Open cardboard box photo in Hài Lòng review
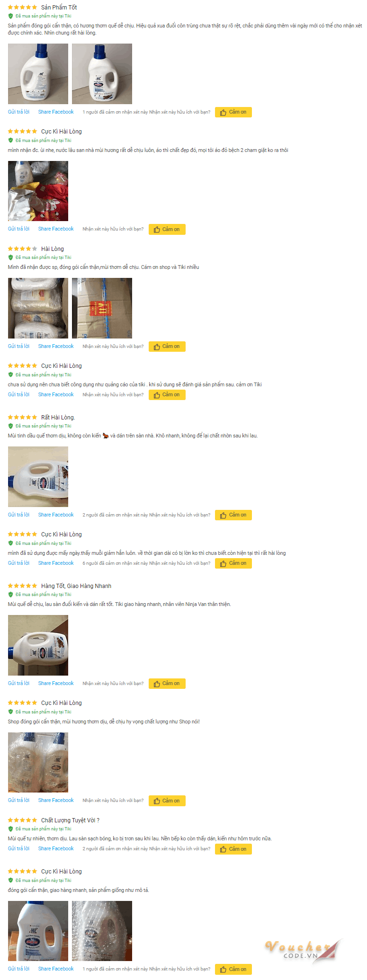 click(102, 308)
